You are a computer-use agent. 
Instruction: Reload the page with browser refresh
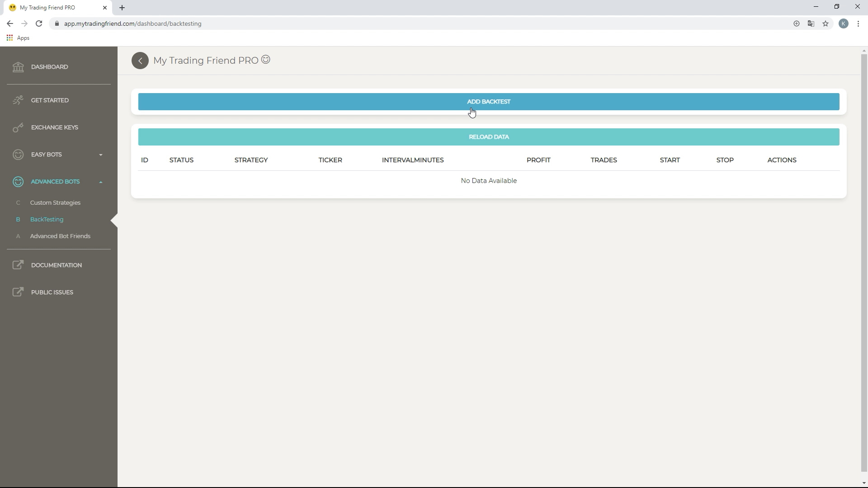(39, 23)
